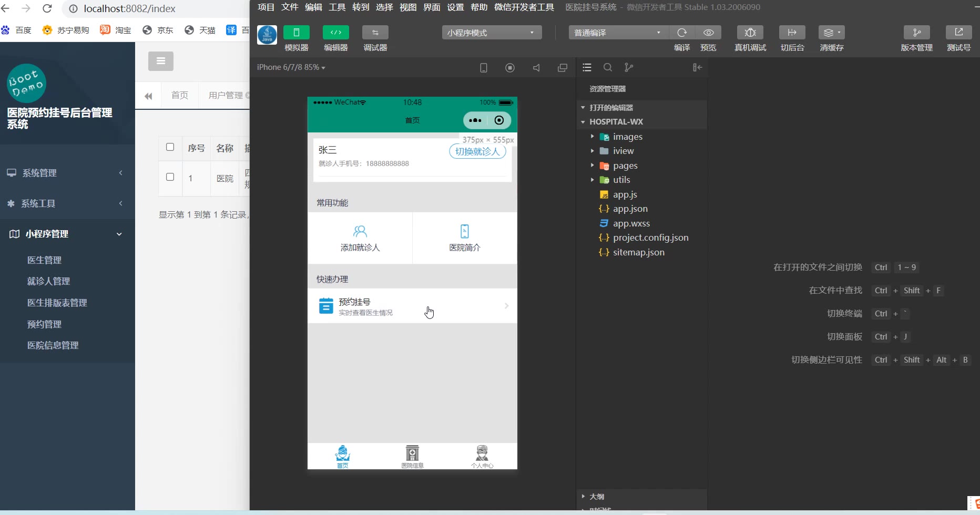Switch to the 用户管理 tab
The image size is (980, 515).
[x=226, y=95]
